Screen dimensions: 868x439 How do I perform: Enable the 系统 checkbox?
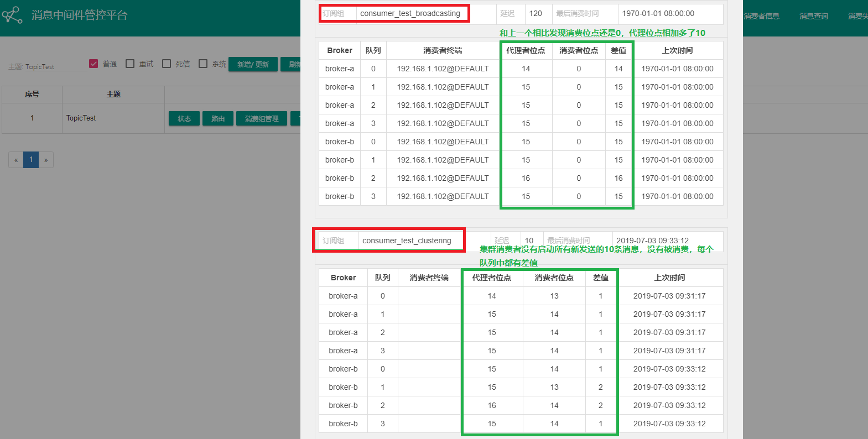point(203,64)
